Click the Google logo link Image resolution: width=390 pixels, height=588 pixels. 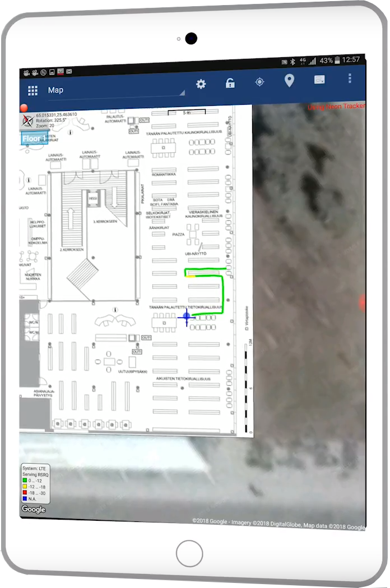point(34,509)
